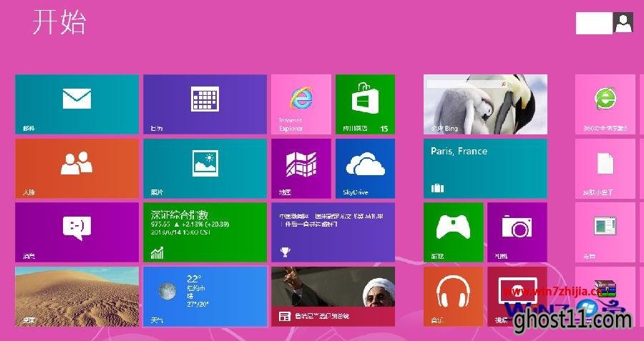Viewport: 644px width, 341px height.
Task: Open the blank document file tile
Action: click(605, 169)
